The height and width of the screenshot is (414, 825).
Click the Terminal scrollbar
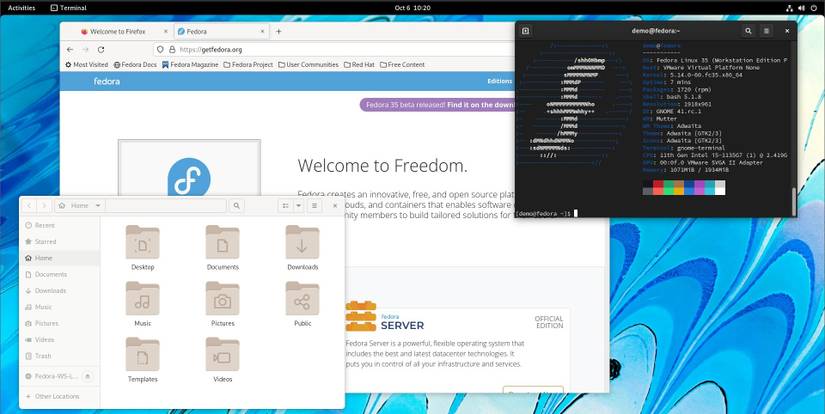tap(794, 201)
